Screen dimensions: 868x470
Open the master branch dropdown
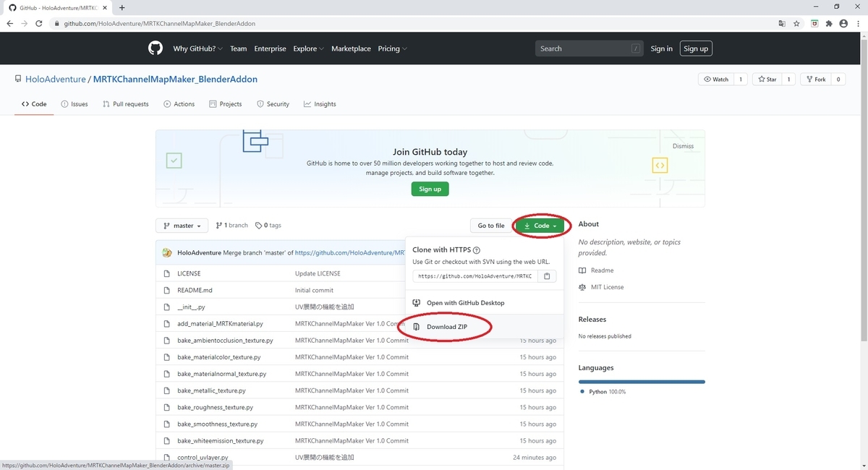182,226
